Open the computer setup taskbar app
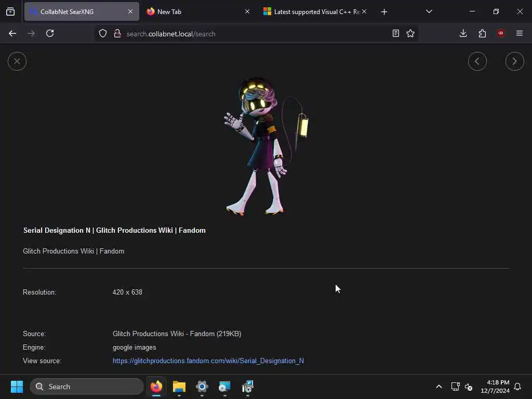 (x=247, y=387)
